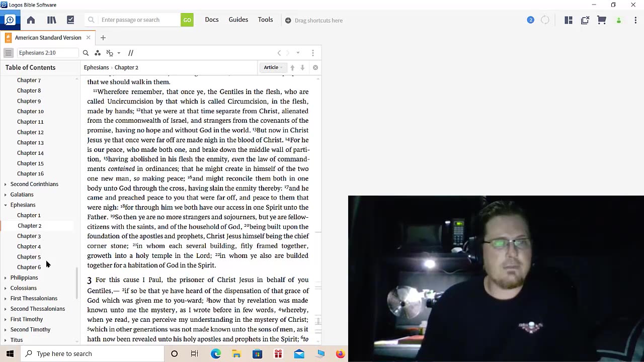Open the notifications badge showing 2
Viewport: 644px width, 362px height.
530,20
